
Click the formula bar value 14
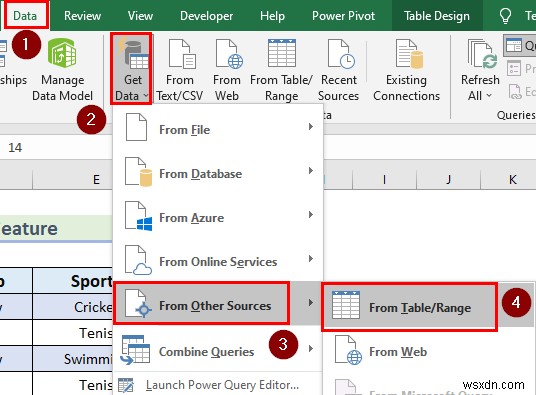[x=15, y=148]
